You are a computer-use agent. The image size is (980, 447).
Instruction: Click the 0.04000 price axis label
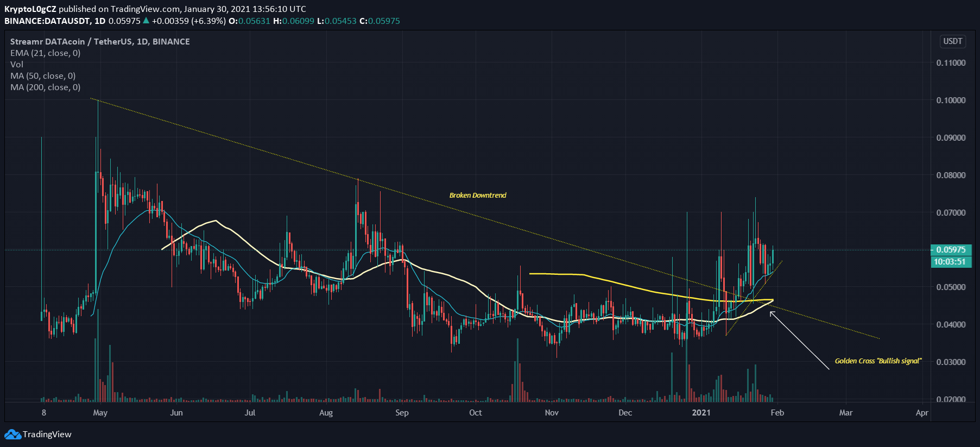pos(951,325)
